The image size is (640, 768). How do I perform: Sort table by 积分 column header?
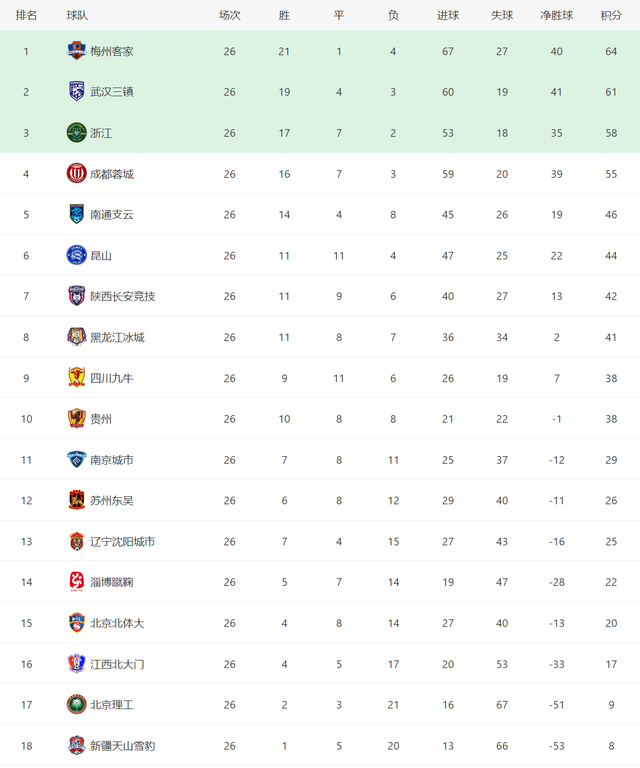tap(611, 15)
